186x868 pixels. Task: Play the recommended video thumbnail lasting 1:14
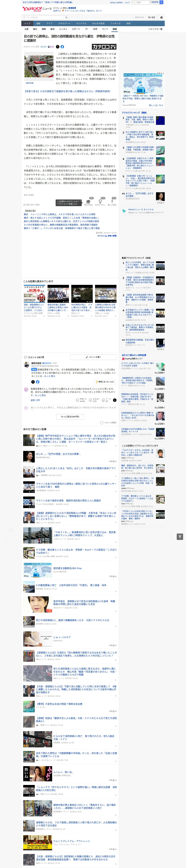(58, 294)
